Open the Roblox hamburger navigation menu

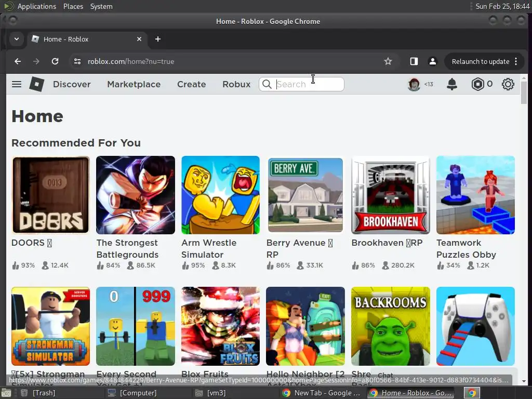pyautogui.click(x=17, y=84)
